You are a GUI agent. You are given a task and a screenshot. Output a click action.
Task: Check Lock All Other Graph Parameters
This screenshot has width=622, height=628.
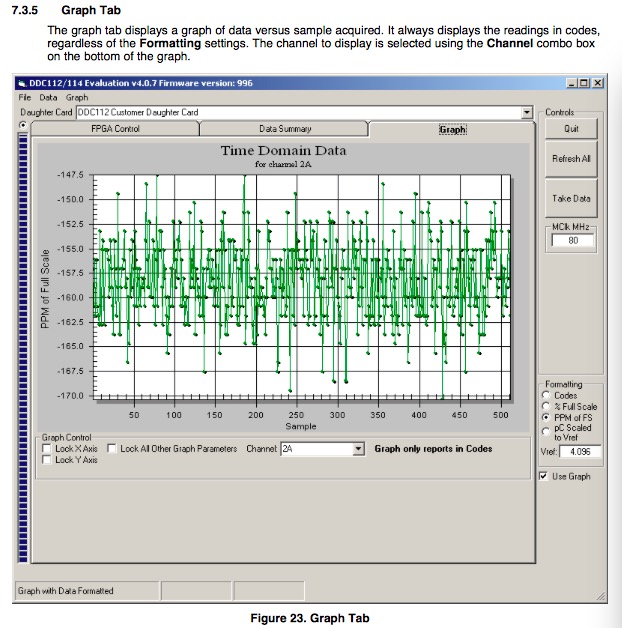(112, 449)
